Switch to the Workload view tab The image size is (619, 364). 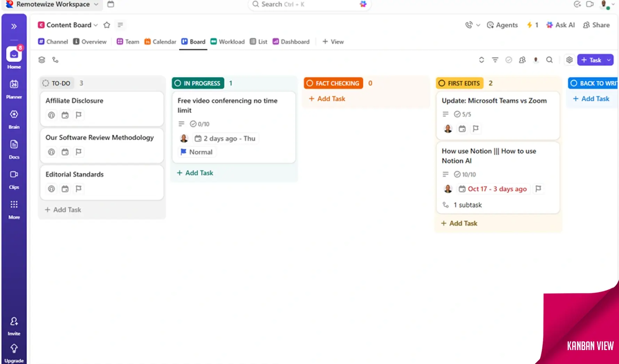[x=228, y=42]
